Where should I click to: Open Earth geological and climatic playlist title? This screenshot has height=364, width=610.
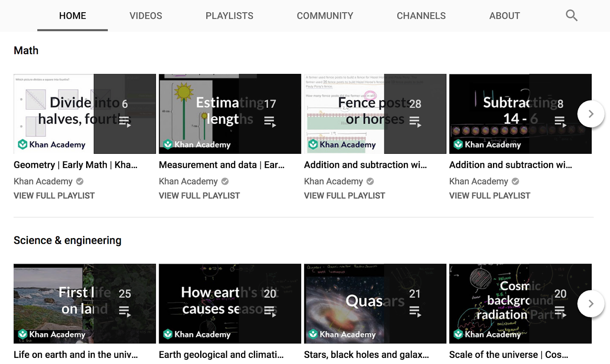click(222, 355)
